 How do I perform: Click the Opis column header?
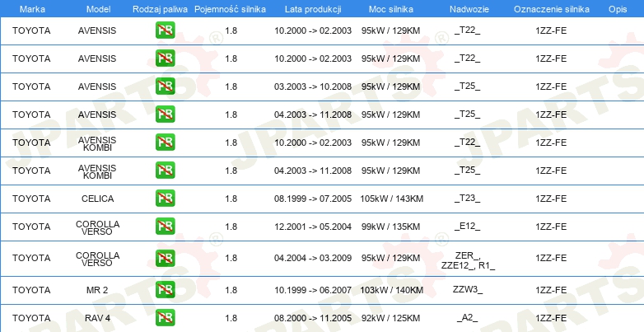pyautogui.click(x=618, y=9)
